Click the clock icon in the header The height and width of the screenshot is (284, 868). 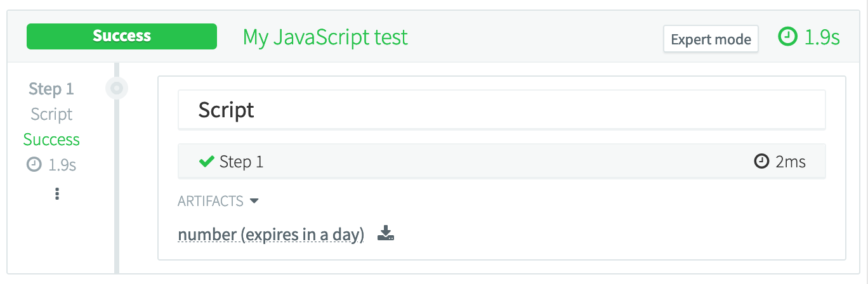tap(787, 37)
